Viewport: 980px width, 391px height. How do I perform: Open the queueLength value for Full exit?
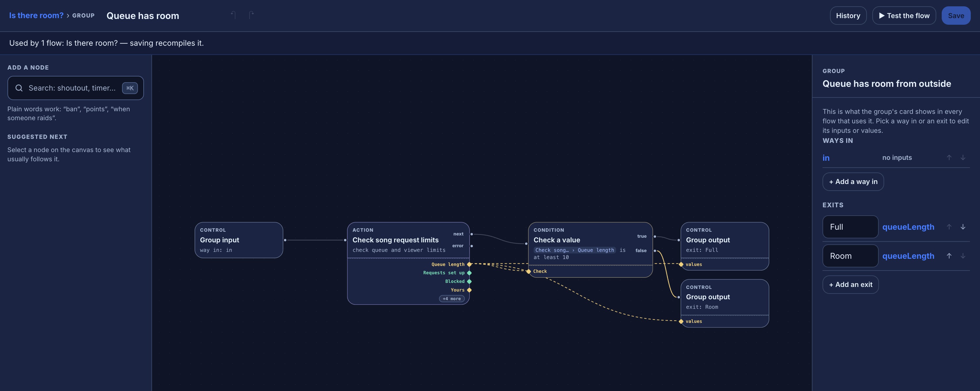(x=908, y=227)
